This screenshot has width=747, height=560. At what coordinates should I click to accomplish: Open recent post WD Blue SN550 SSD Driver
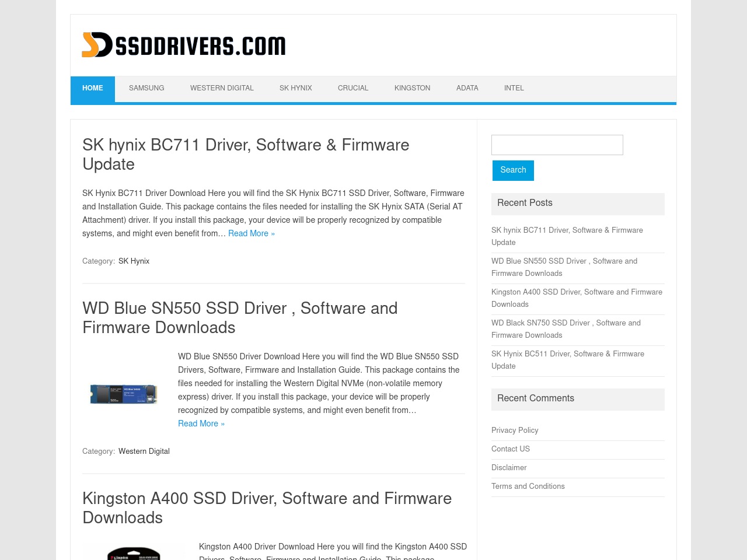(564, 267)
